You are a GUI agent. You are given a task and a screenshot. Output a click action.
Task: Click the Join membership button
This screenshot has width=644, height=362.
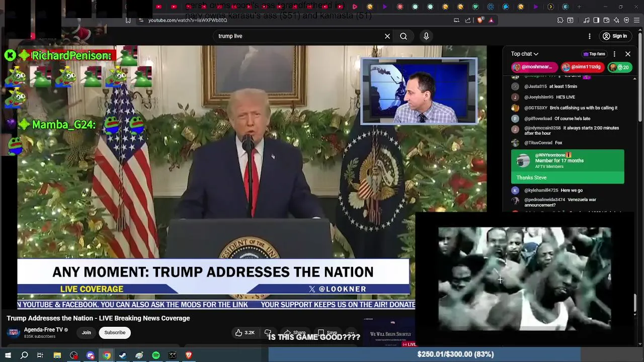[x=87, y=332]
